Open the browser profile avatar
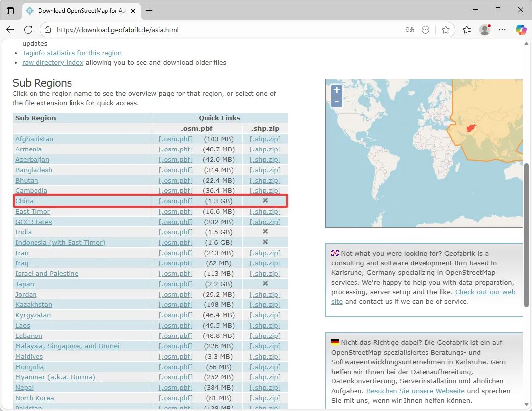 point(485,30)
